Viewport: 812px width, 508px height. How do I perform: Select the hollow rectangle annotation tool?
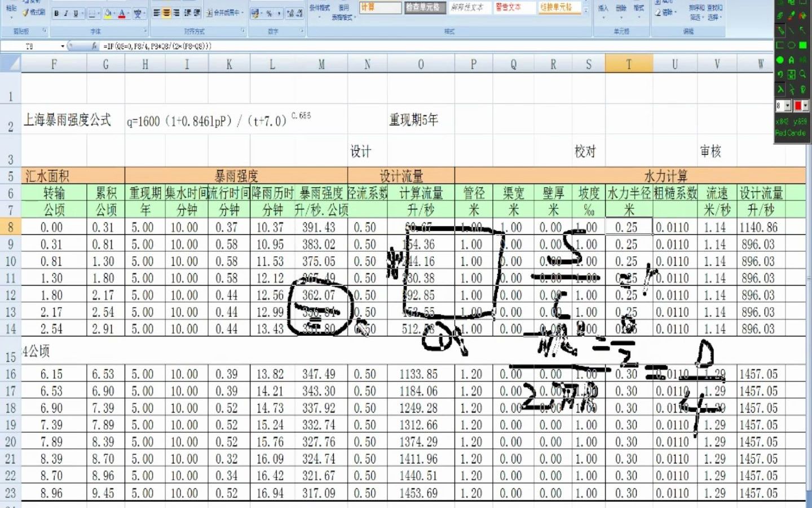click(780, 46)
